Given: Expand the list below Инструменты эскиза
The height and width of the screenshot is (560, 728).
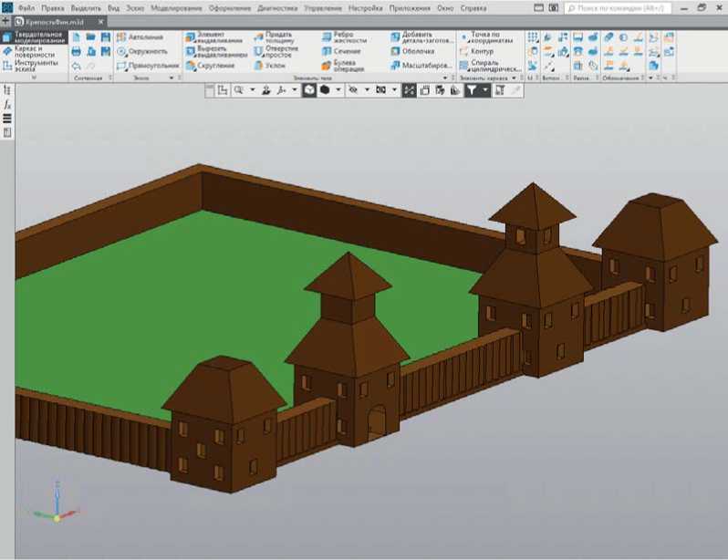Looking at the screenshot, I should 34,78.
